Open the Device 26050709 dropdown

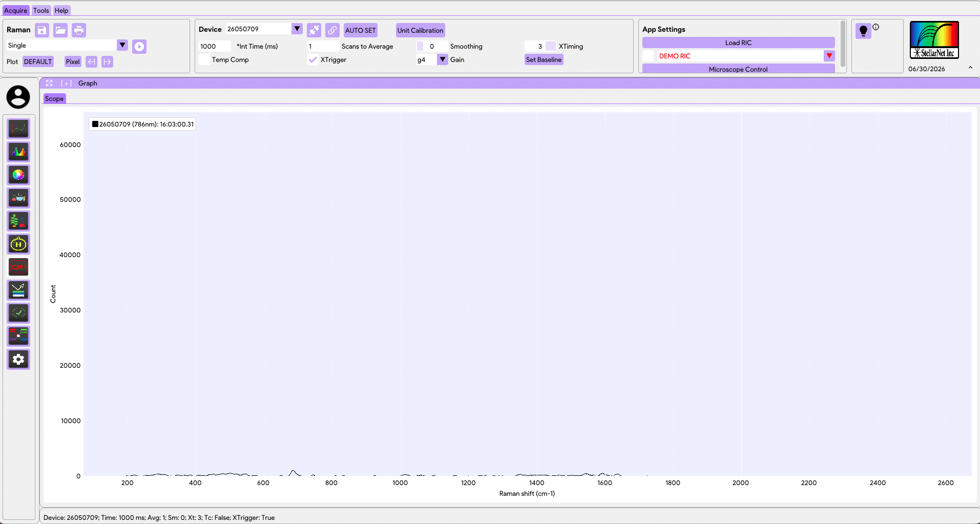(297, 29)
